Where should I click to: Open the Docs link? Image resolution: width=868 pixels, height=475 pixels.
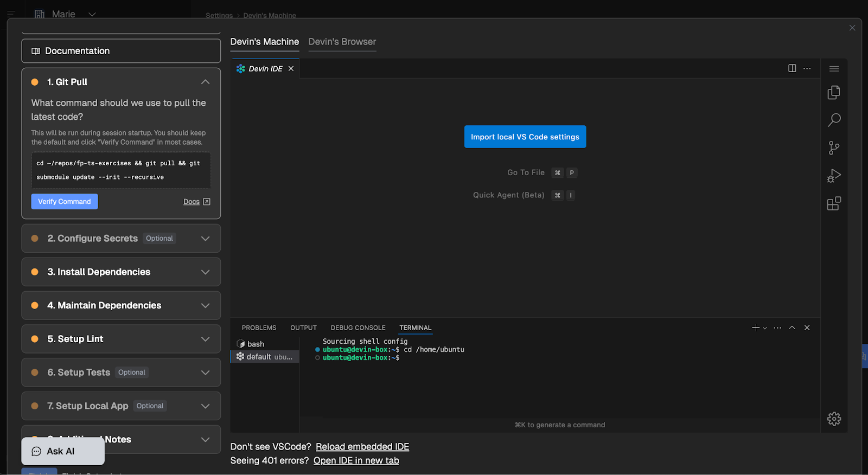click(x=192, y=202)
